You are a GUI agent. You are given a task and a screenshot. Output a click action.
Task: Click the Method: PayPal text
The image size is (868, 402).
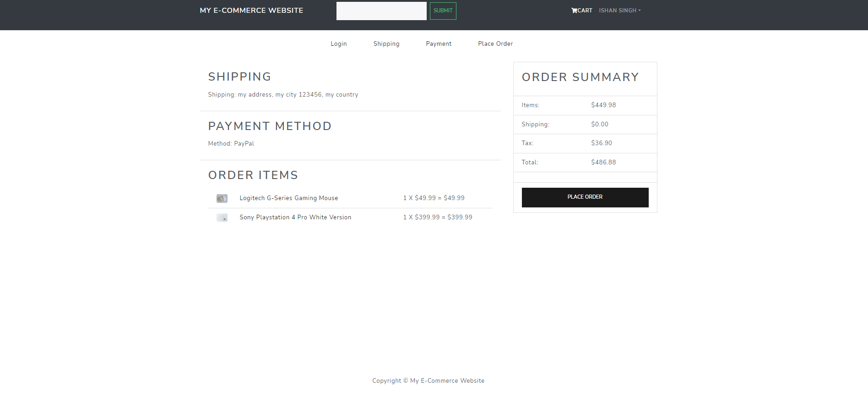(231, 144)
